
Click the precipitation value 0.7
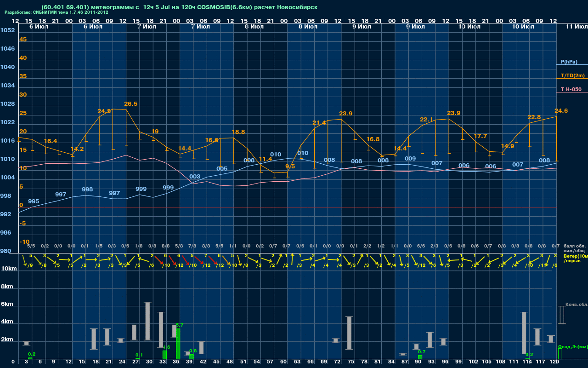[x=422, y=352]
